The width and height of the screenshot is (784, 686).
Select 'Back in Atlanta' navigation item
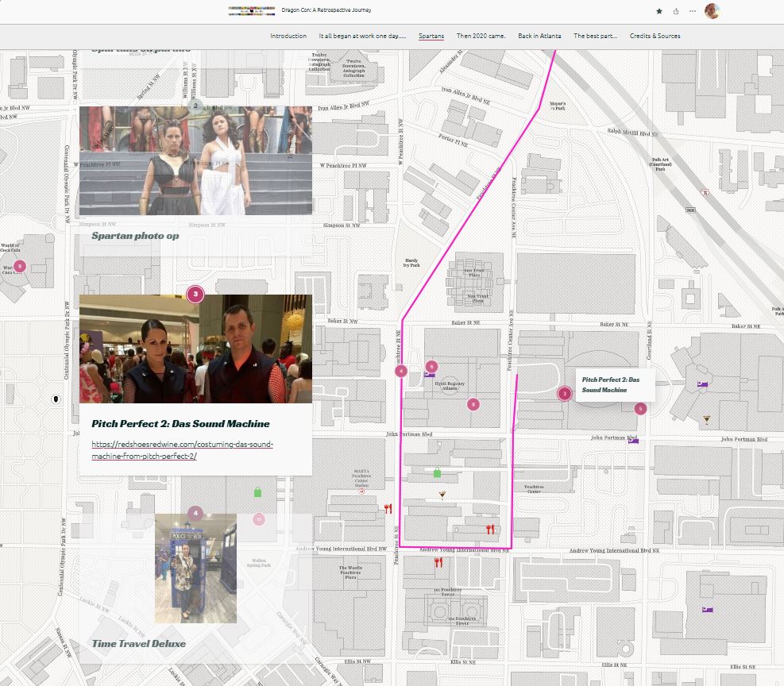[x=539, y=36]
